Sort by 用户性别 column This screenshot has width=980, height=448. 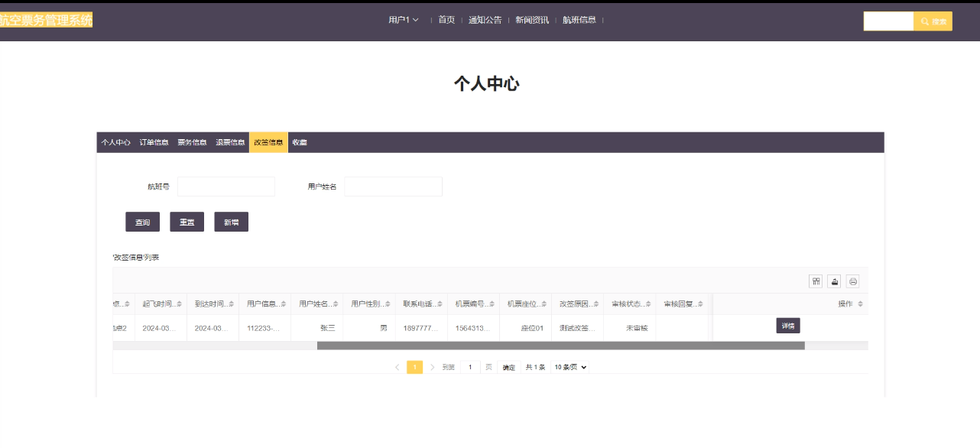388,304
